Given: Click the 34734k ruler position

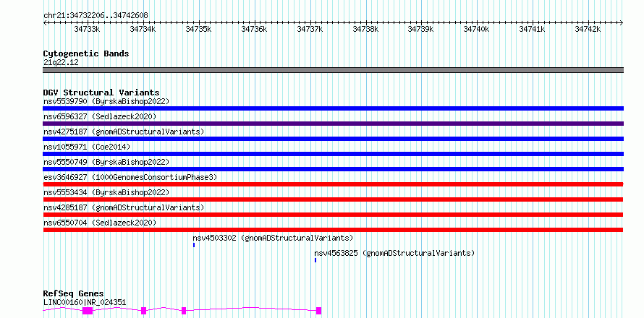Looking at the screenshot, I should coord(143,29).
